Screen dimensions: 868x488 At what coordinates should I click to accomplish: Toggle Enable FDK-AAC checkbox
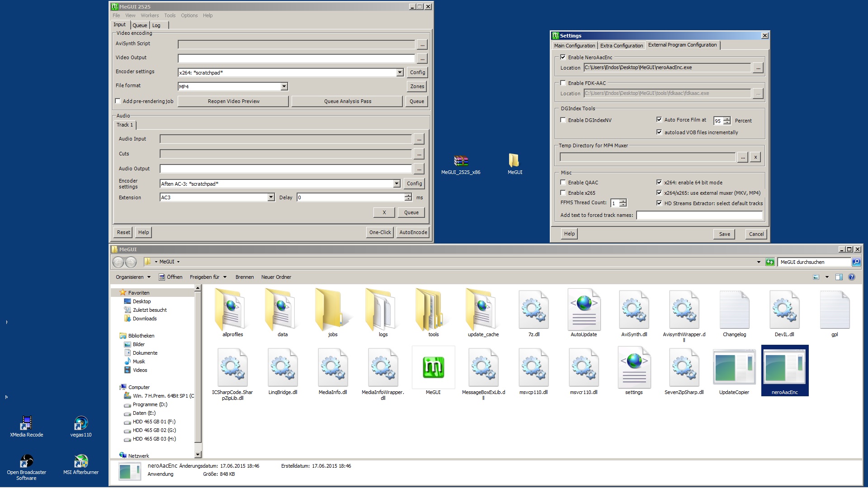[563, 83]
